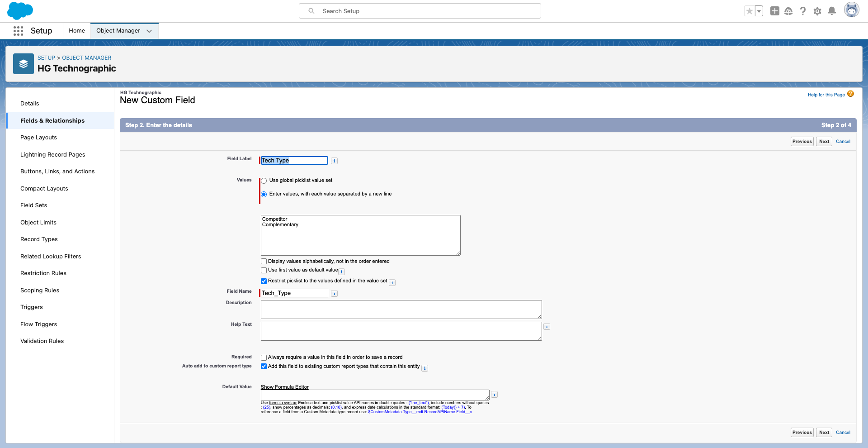Check Use first value as default value

pyautogui.click(x=264, y=270)
